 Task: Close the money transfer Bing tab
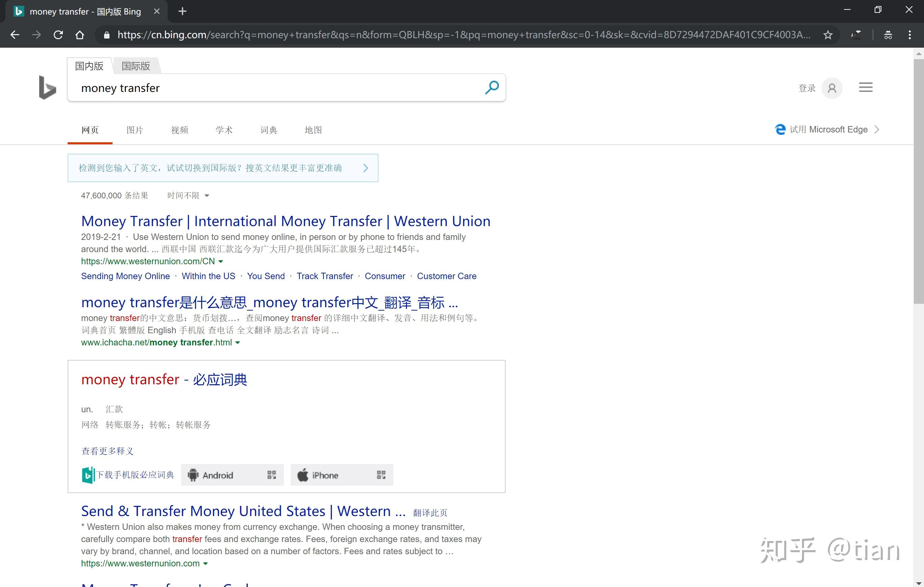156,11
